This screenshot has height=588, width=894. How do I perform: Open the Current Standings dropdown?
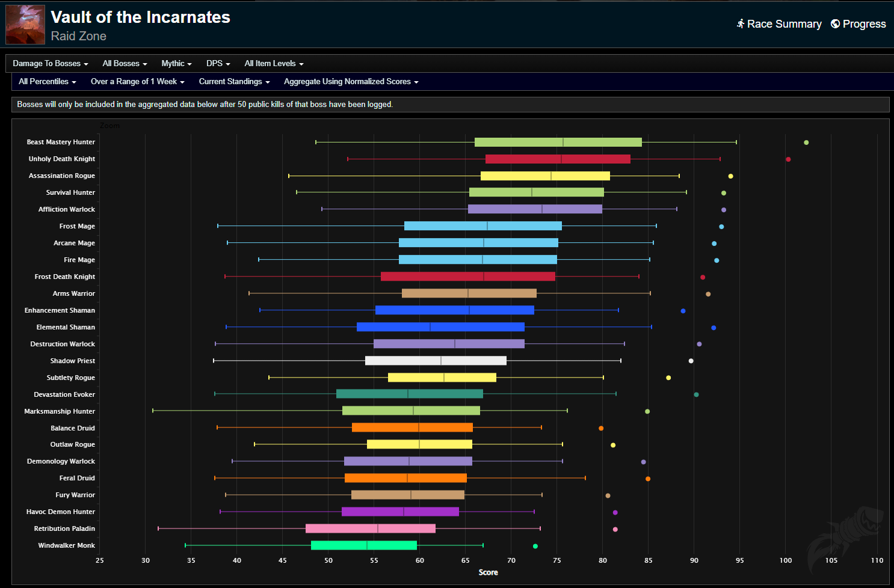(x=234, y=82)
